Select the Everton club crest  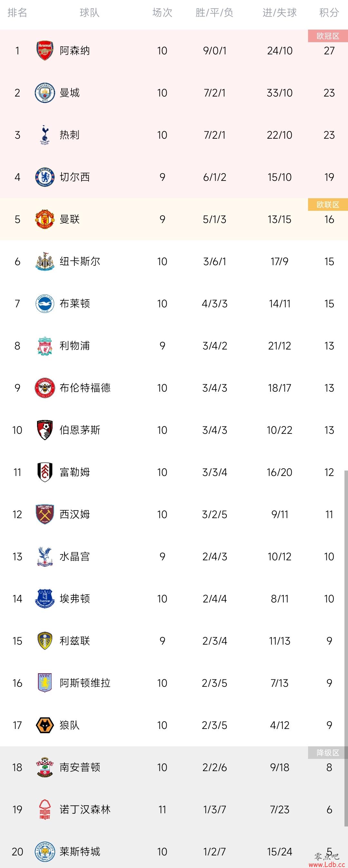44,598
